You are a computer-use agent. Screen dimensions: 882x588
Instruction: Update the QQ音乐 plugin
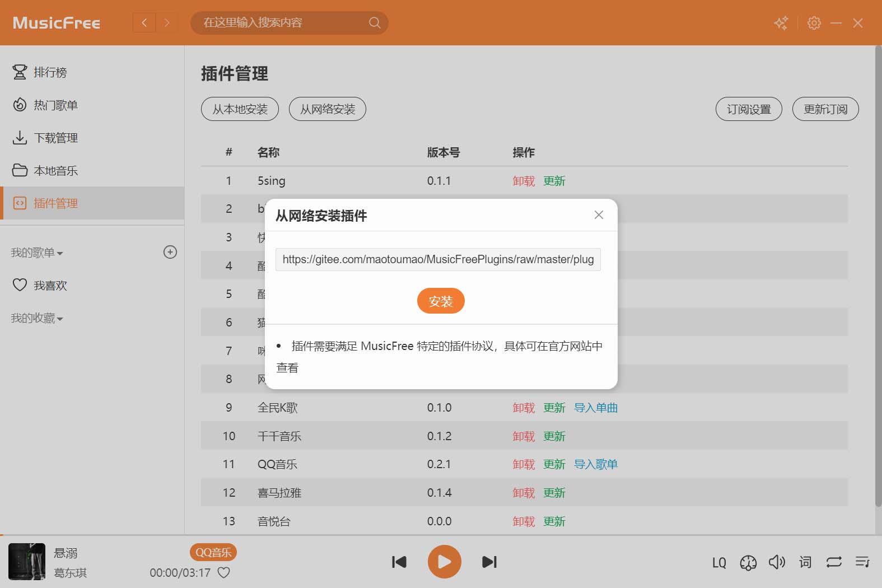pyautogui.click(x=554, y=464)
